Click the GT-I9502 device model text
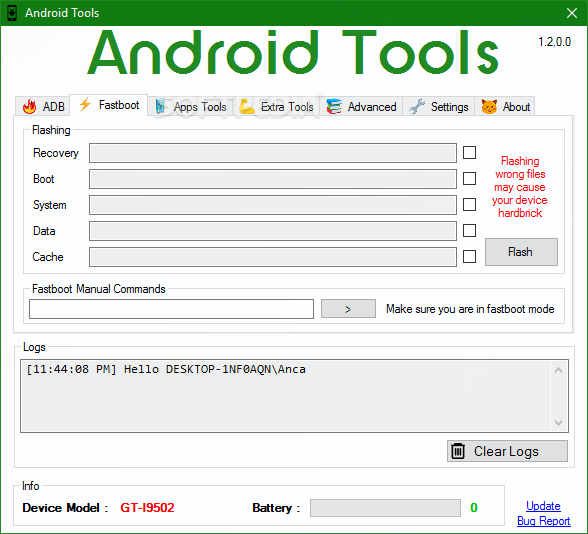The width and height of the screenshot is (588, 534). (147, 508)
